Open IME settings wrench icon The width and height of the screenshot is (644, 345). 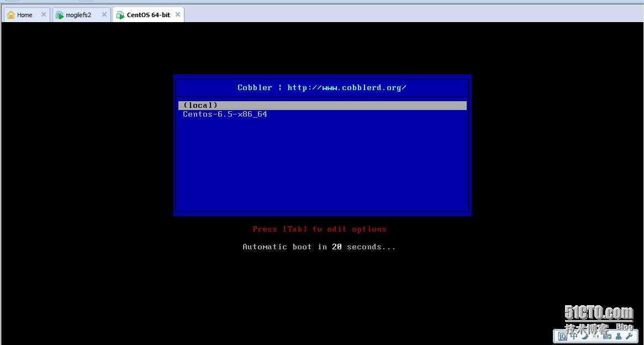pyautogui.click(x=629, y=336)
